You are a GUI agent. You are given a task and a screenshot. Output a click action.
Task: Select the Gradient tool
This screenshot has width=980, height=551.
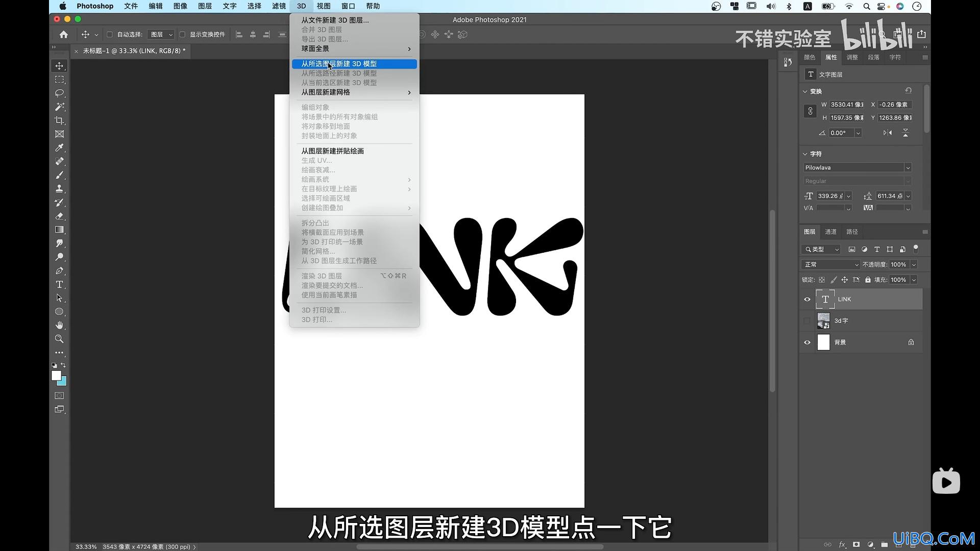[x=59, y=230]
